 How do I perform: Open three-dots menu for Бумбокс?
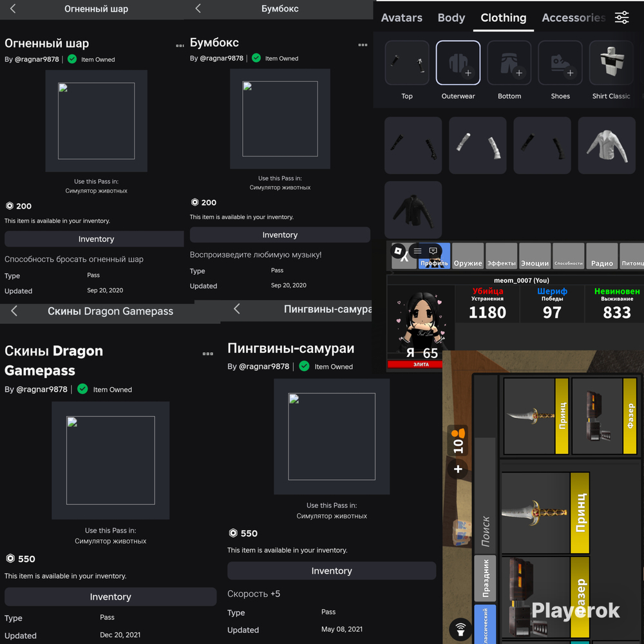(x=363, y=45)
